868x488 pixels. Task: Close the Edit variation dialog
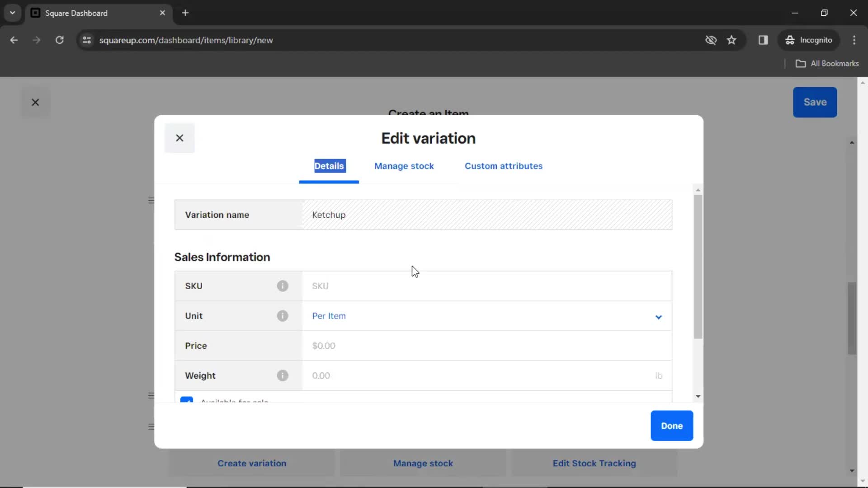pyautogui.click(x=179, y=138)
